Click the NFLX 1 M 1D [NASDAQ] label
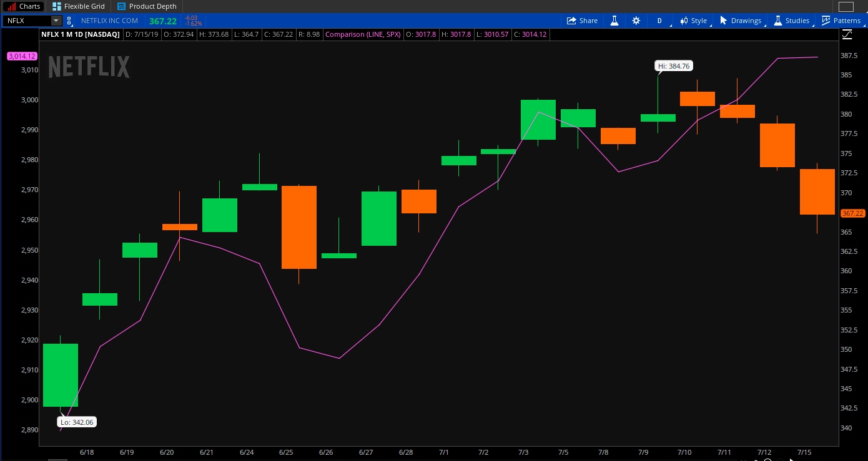 80,34
